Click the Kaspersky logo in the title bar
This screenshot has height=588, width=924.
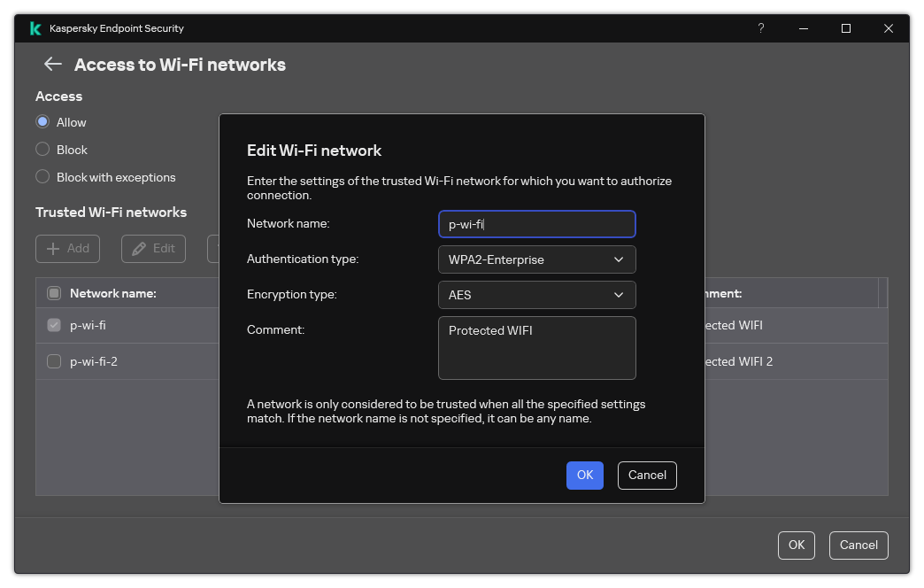point(35,27)
